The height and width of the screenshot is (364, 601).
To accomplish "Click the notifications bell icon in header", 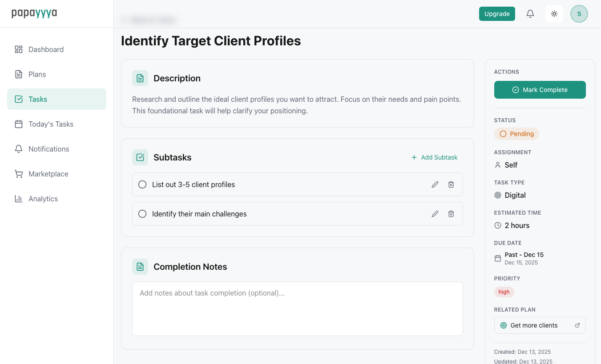I will click(x=530, y=14).
